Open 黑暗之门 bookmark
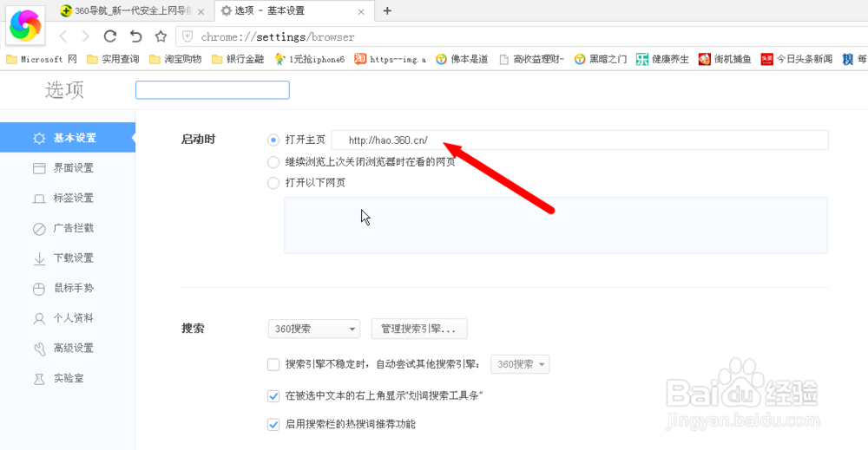This screenshot has height=450, width=868. point(601,59)
